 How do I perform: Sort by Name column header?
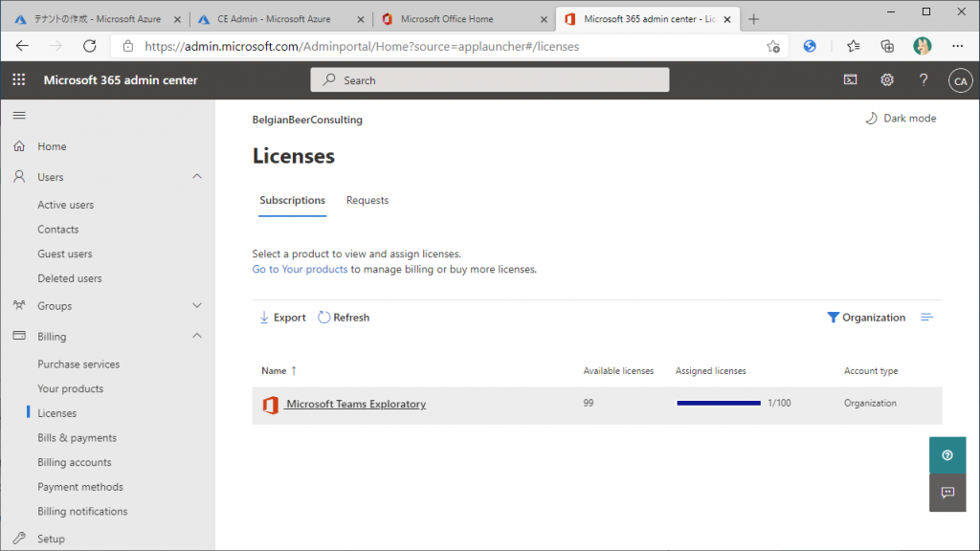[278, 370]
